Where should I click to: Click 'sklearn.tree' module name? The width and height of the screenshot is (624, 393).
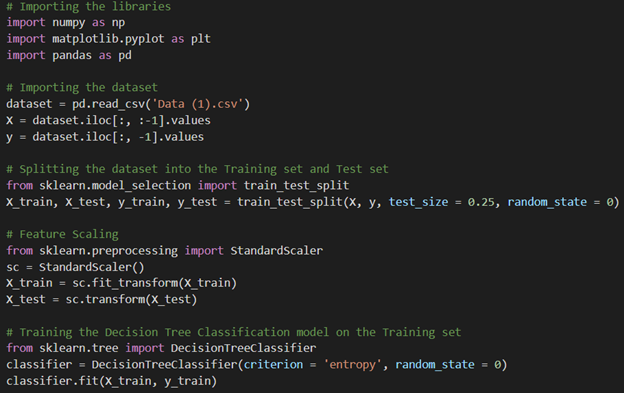78,348
